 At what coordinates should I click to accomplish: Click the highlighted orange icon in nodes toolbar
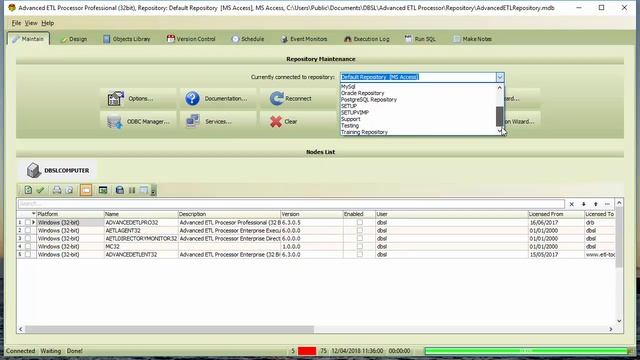pos(86,190)
